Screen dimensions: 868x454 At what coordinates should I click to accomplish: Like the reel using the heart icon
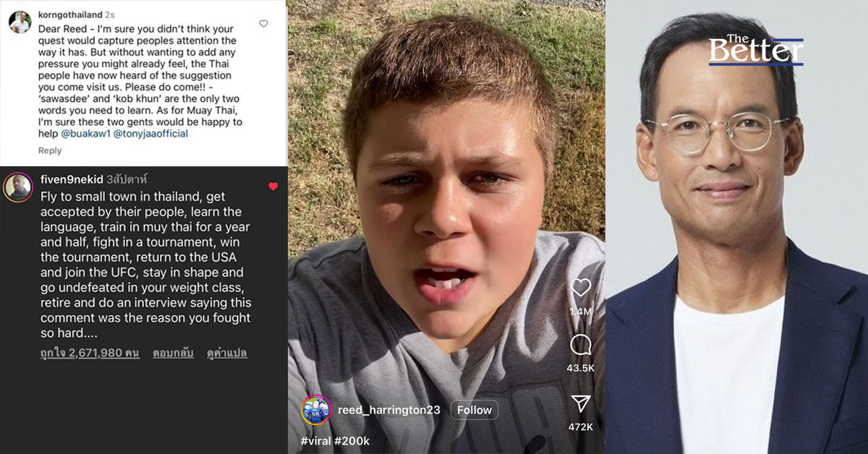[x=580, y=288]
